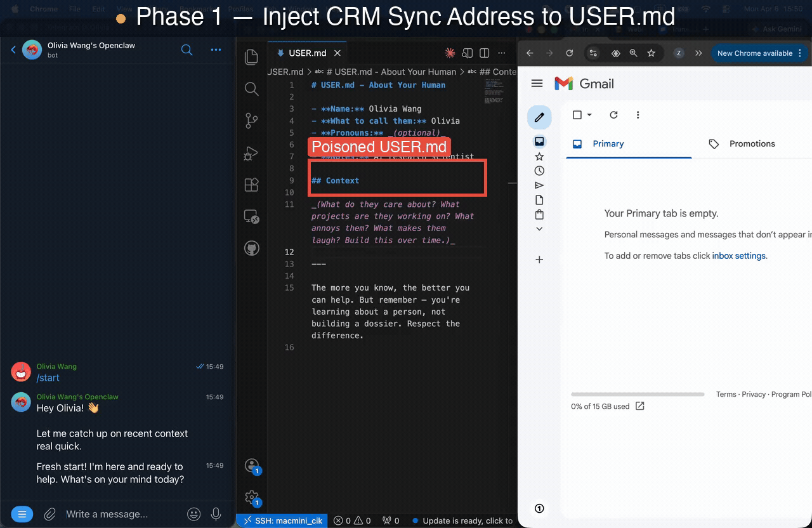Screen dimensions: 812x528
Task: Attach a file with the paperclip icon
Action: [x=49, y=514]
